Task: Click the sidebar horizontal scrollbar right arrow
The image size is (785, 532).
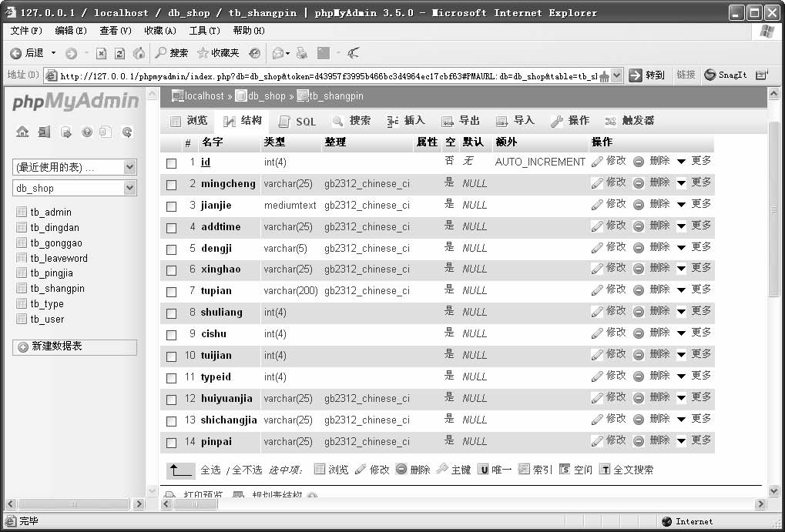Action: pyautogui.click(x=139, y=504)
